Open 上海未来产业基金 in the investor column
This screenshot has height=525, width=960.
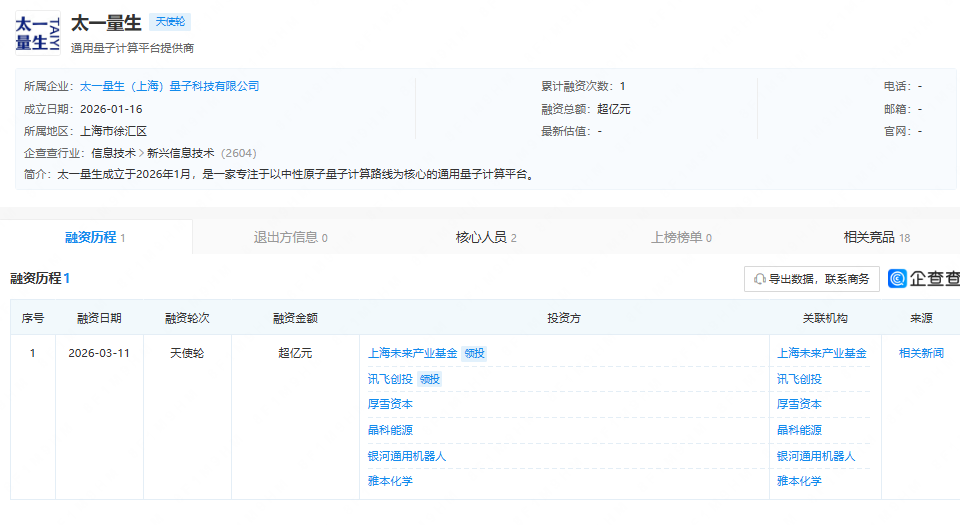tap(412, 353)
